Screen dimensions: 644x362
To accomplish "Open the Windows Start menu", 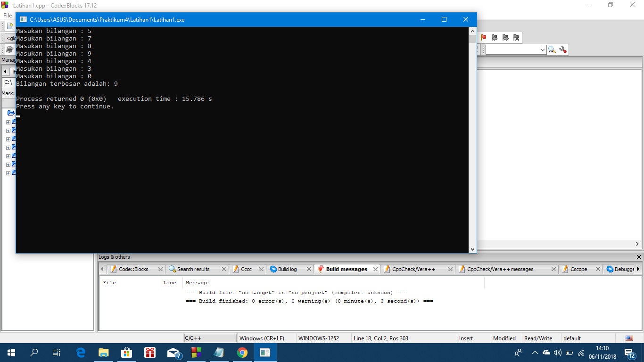I will pyautogui.click(x=11, y=353).
